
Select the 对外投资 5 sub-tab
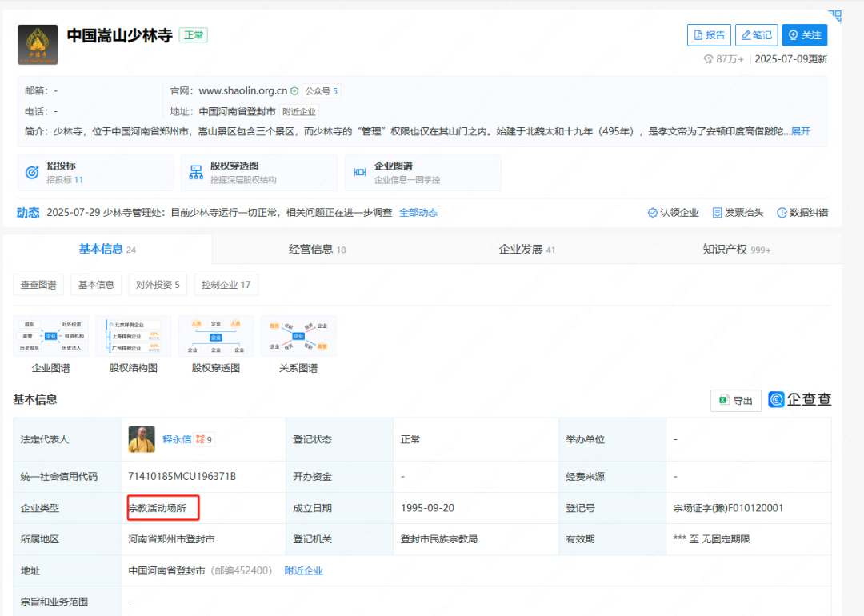(158, 285)
